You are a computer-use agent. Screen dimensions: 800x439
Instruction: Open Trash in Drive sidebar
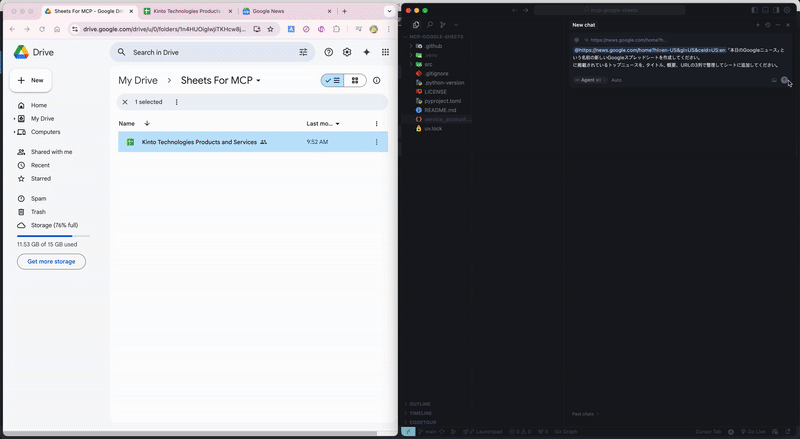[x=38, y=212]
